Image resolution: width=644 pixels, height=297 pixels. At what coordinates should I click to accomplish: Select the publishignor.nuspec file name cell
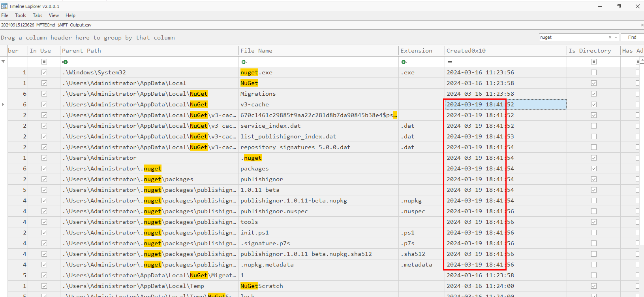point(319,211)
